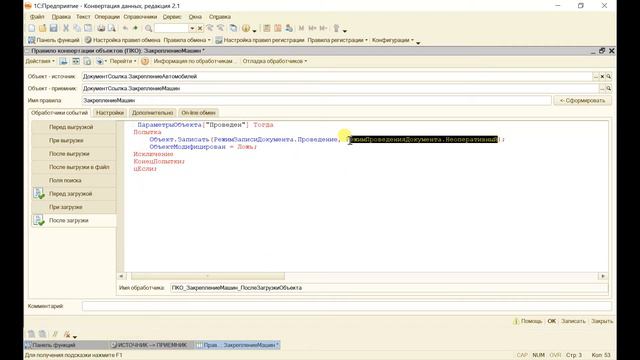Click the Calculator toolbar icon

[267, 28]
